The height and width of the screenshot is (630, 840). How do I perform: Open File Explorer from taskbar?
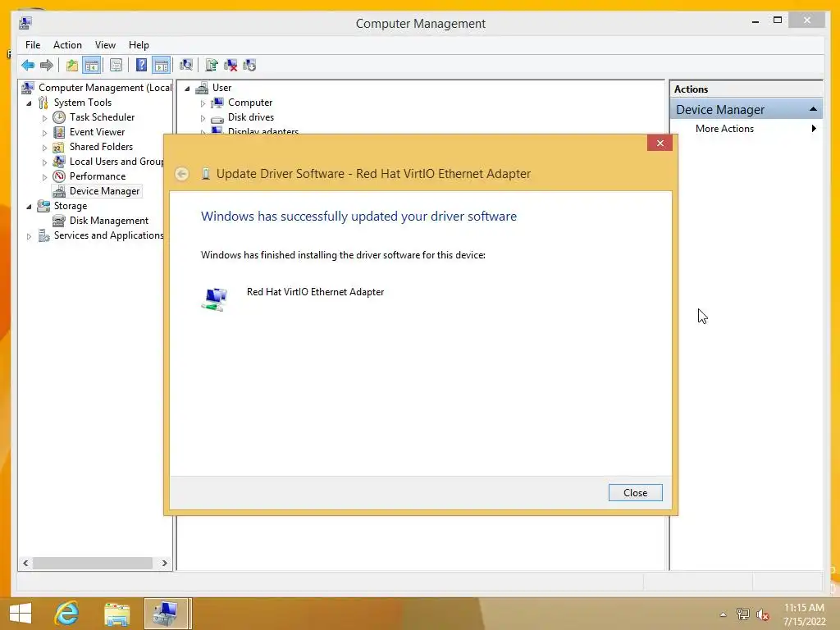pos(116,614)
